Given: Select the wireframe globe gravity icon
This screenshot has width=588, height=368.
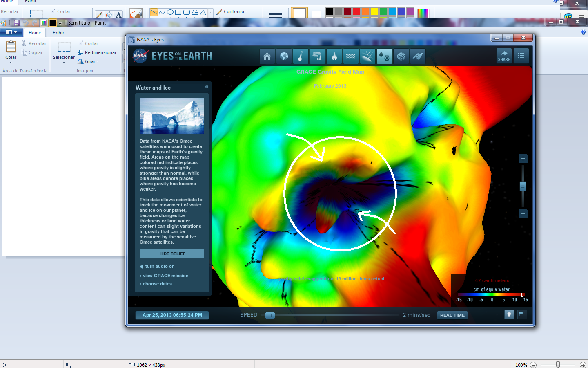Looking at the screenshot, I should point(401,56).
